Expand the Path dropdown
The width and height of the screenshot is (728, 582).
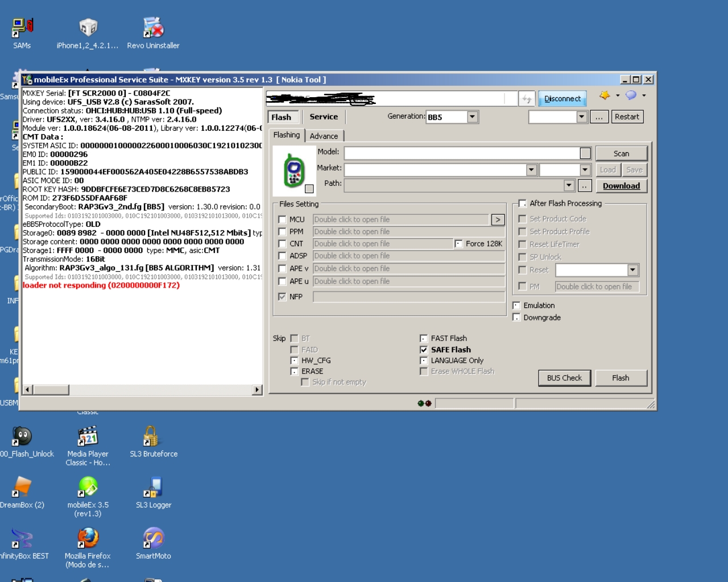point(569,186)
